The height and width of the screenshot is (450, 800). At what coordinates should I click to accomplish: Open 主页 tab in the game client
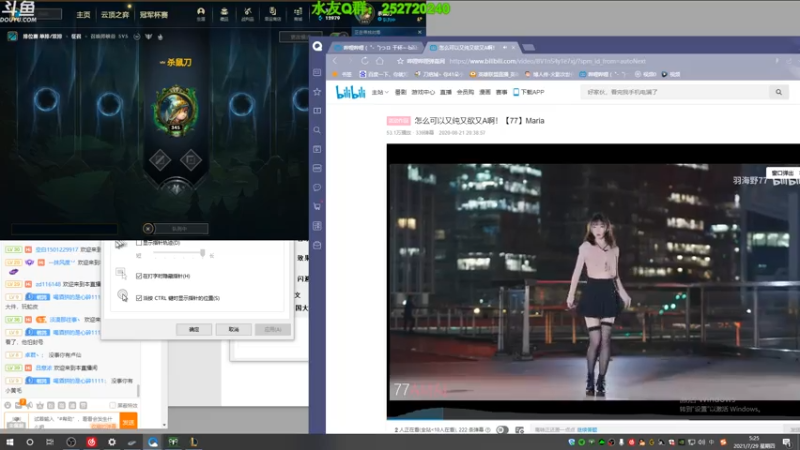pyautogui.click(x=83, y=15)
